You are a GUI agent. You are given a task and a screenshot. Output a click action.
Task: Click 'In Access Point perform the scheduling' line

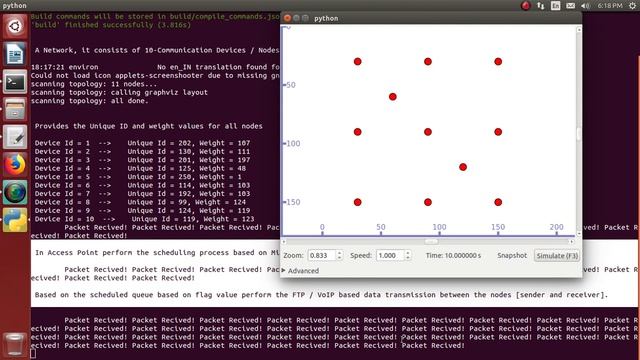(x=157, y=253)
